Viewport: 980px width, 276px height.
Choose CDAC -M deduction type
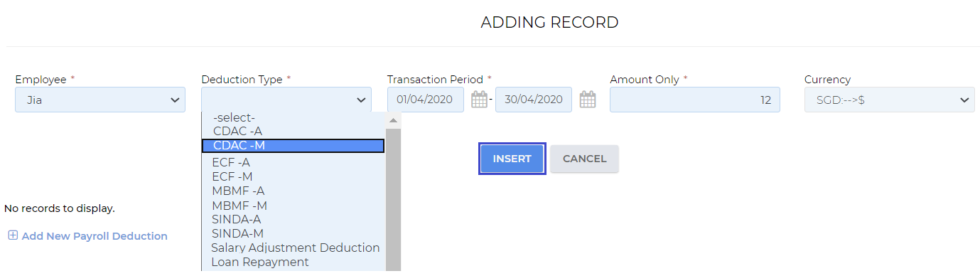click(x=294, y=145)
